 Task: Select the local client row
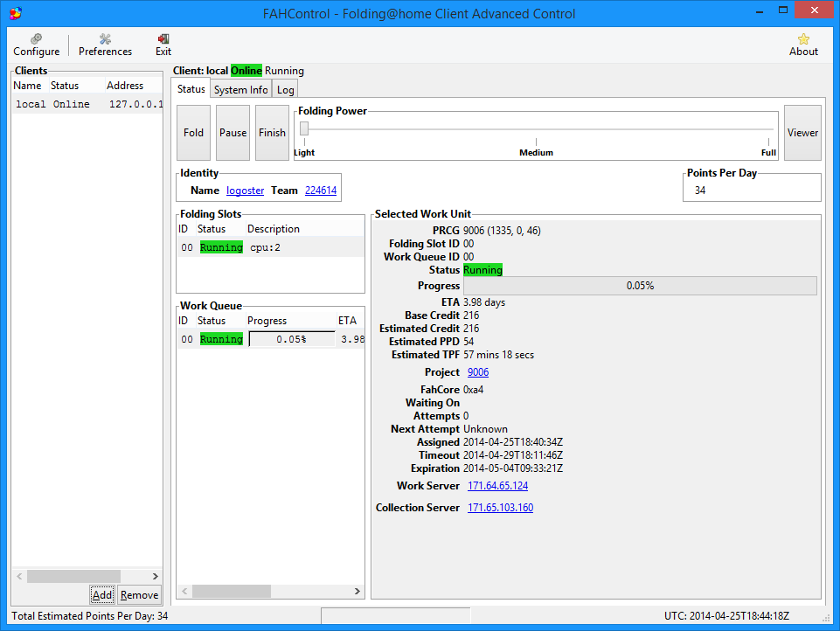[x=87, y=104]
